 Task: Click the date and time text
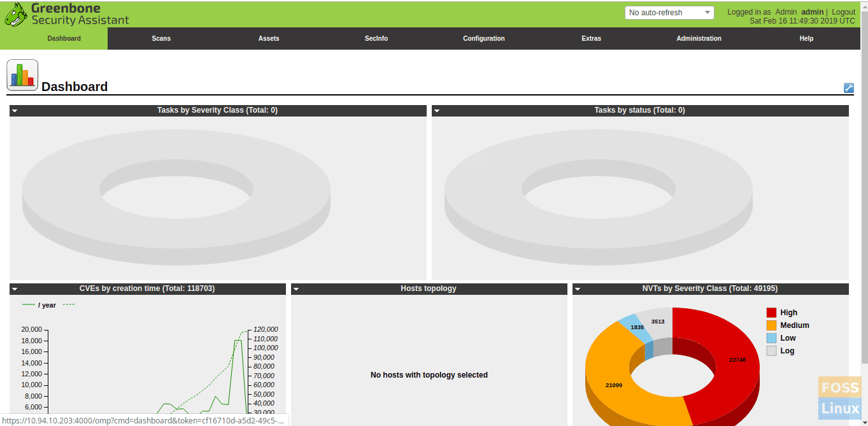(802, 21)
